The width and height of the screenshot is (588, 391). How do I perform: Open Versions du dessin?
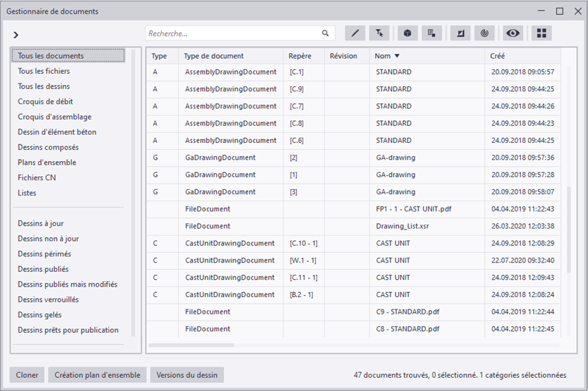187,375
